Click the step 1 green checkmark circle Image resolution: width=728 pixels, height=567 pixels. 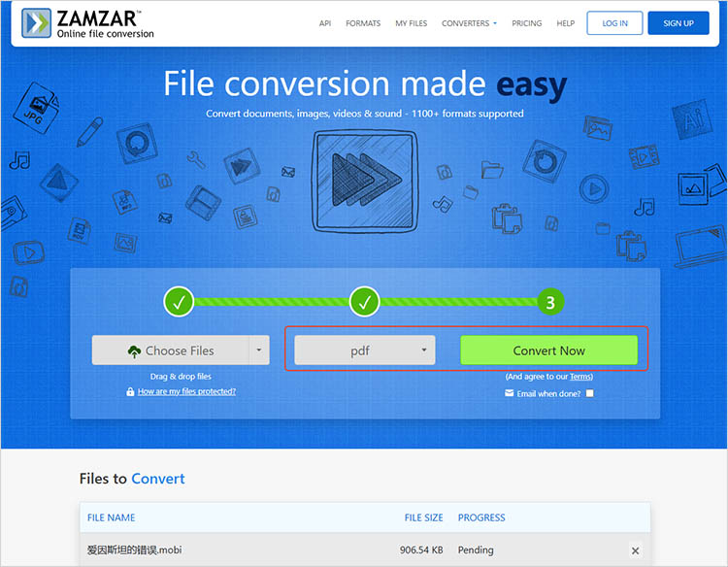coord(179,302)
